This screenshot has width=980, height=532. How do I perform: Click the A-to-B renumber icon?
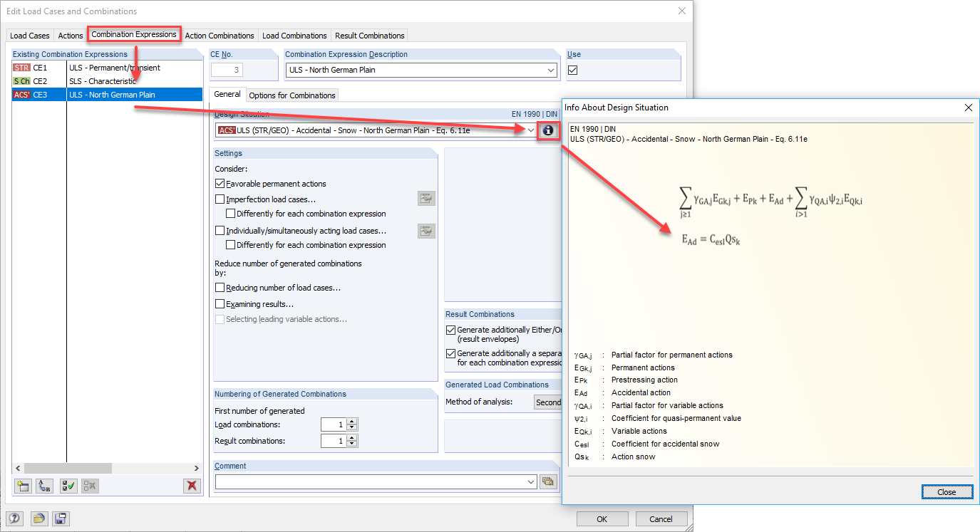coord(45,486)
